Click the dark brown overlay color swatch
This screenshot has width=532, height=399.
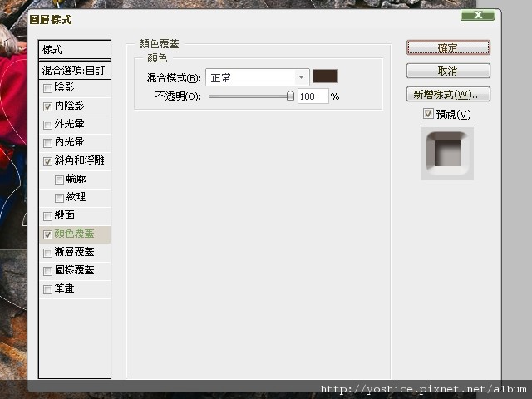pos(325,76)
